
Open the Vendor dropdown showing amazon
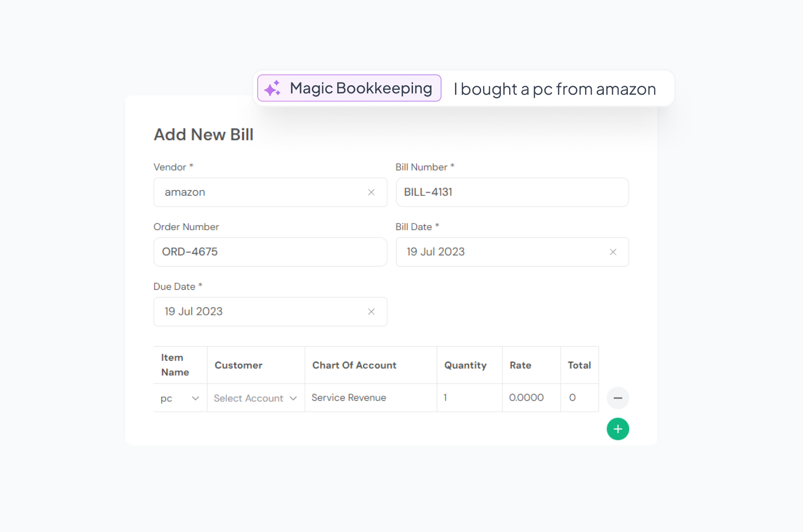point(262,192)
